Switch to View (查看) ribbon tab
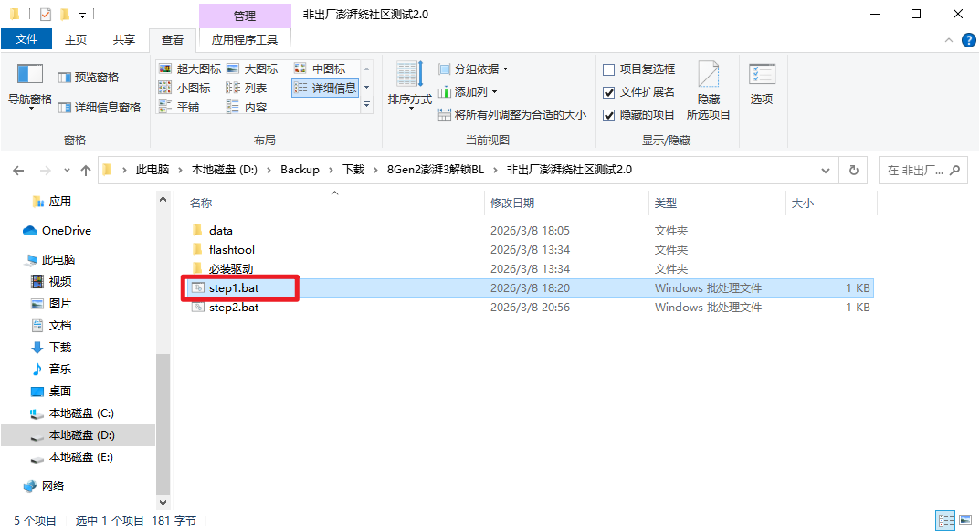This screenshot has height=532, width=980. pyautogui.click(x=173, y=40)
